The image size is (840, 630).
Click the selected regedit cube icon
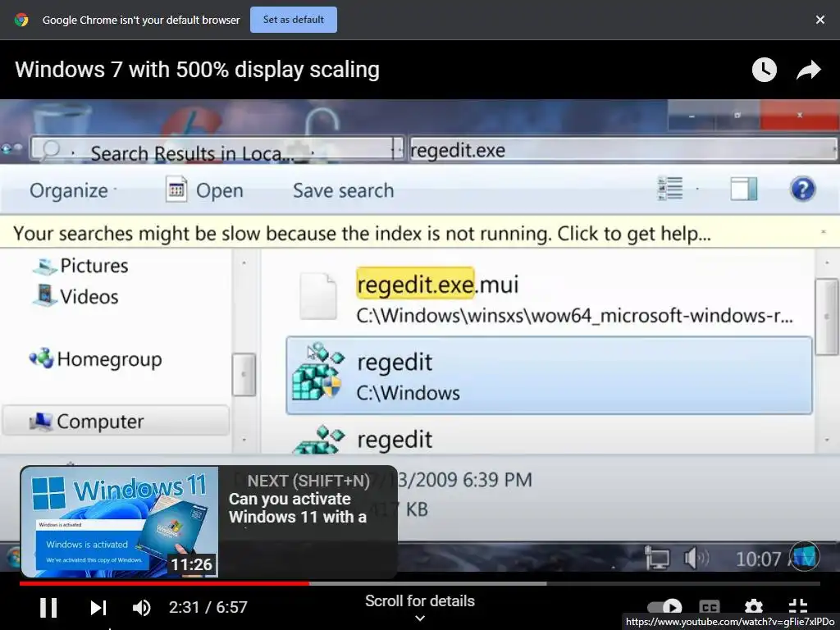pyautogui.click(x=318, y=372)
